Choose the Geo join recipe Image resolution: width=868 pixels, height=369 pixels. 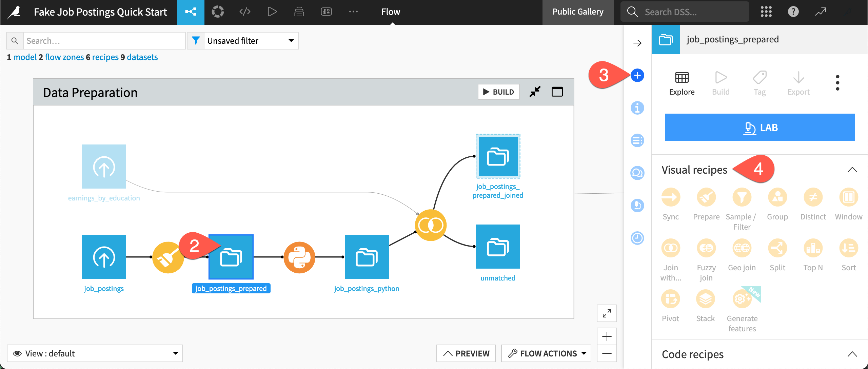coord(742,255)
